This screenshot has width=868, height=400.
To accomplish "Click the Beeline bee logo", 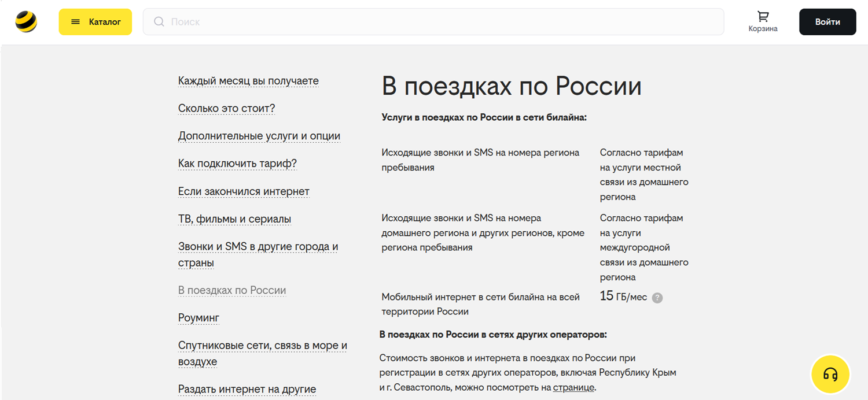I will pyautogui.click(x=26, y=22).
